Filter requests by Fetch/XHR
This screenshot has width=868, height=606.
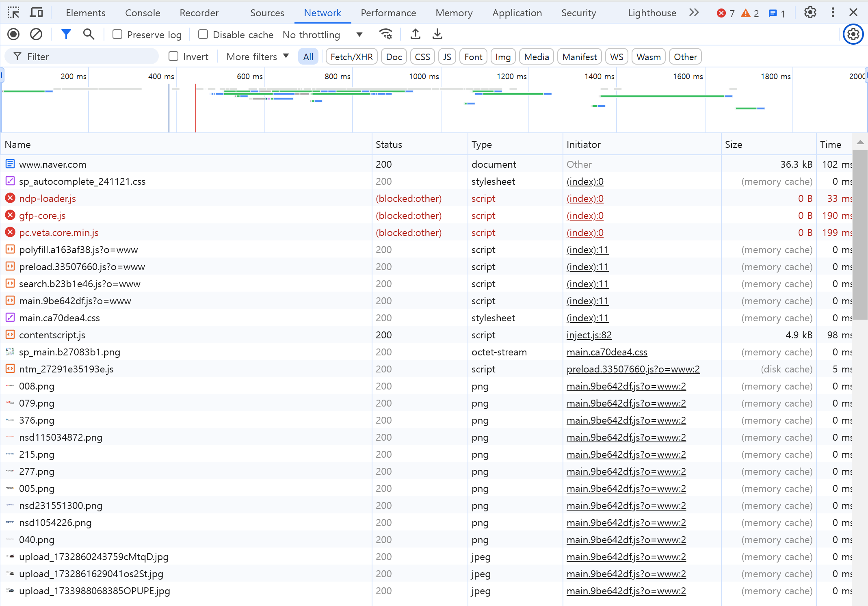coord(351,57)
